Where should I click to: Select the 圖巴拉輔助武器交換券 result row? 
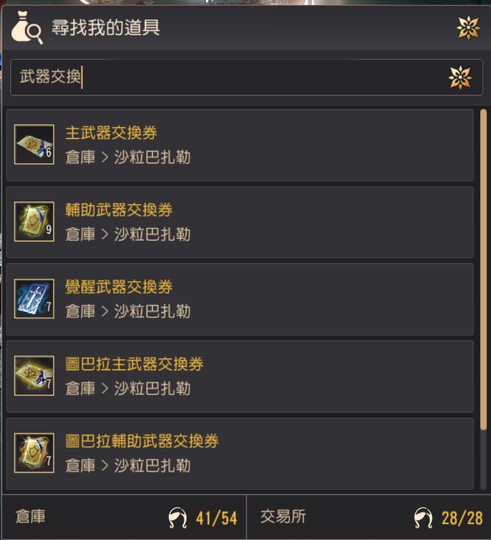240,454
